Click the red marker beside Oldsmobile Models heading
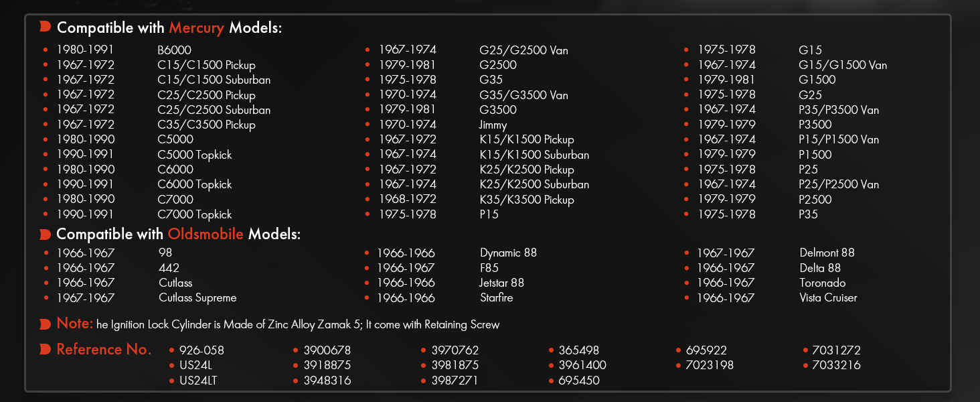The height and width of the screenshot is (402, 980). [x=46, y=234]
